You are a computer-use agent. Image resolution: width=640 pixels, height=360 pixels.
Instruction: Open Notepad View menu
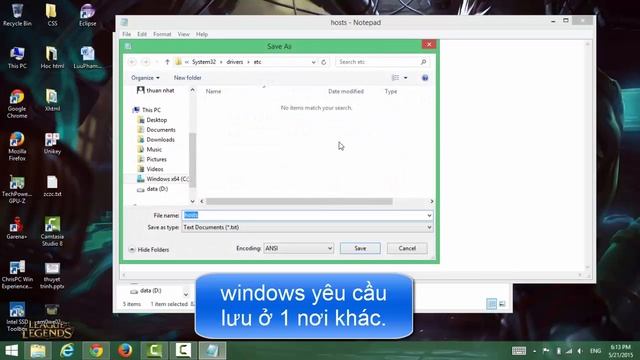(183, 34)
